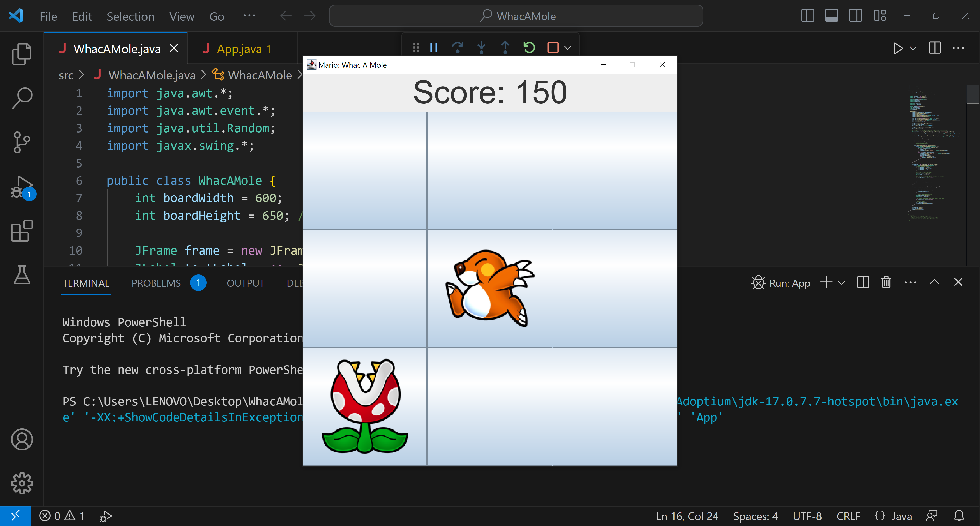This screenshot has height=526, width=980.
Task: Split the editor to the right
Action: click(x=934, y=48)
